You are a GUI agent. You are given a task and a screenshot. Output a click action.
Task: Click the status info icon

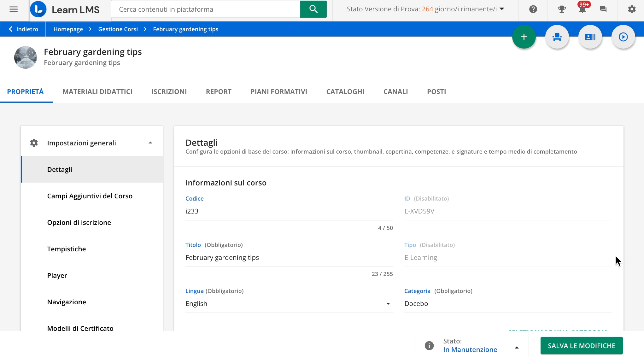pyautogui.click(x=429, y=346)
